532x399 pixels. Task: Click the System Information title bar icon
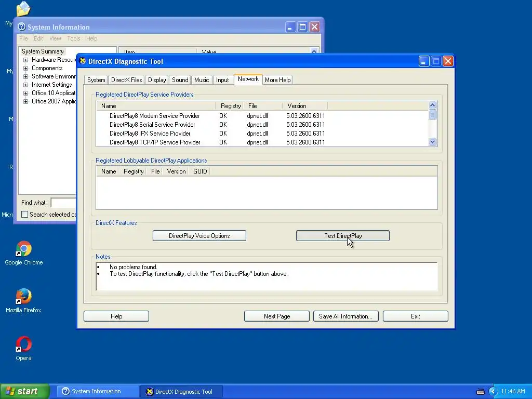pos(21,26)
